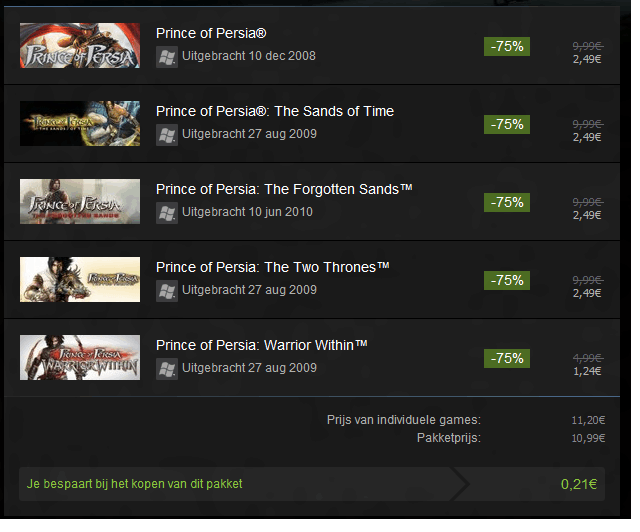Click the -75% badge for Warrior Within

click(506, 358)
